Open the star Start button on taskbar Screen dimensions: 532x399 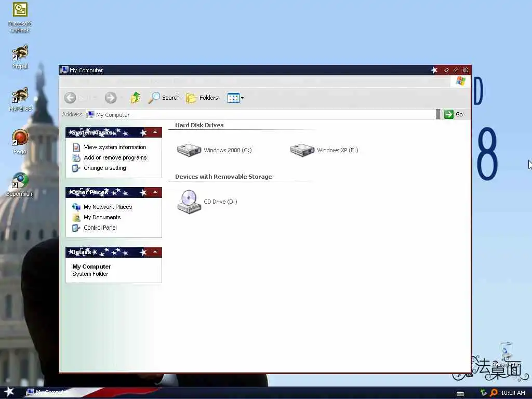click(9, 392)
